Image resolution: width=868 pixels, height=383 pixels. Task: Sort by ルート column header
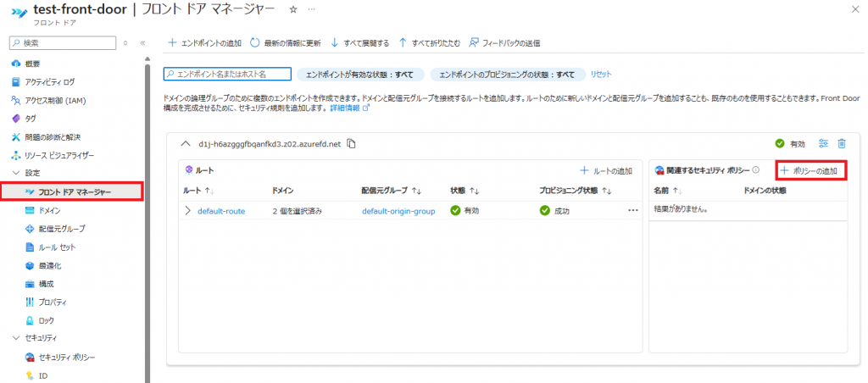[x=198, y=191]
